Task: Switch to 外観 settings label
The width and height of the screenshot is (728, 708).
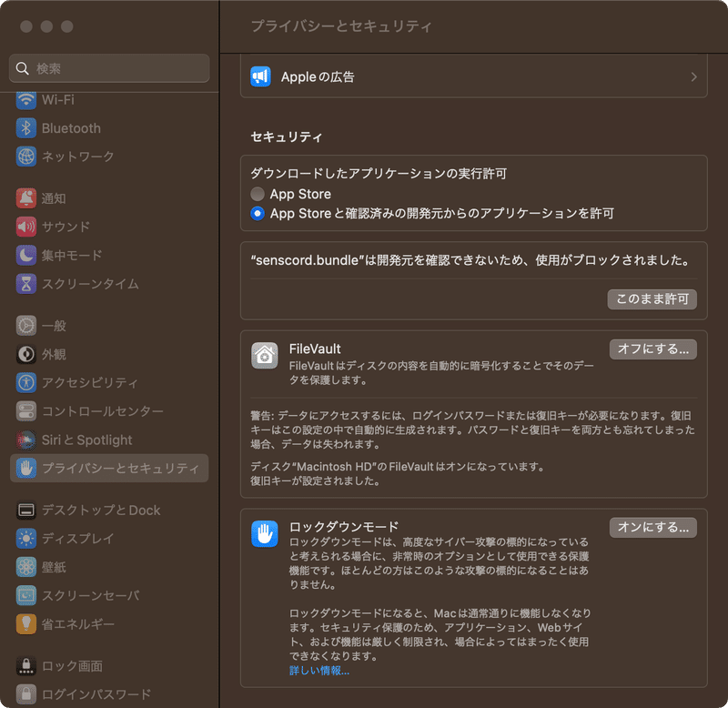Action: 54,354
